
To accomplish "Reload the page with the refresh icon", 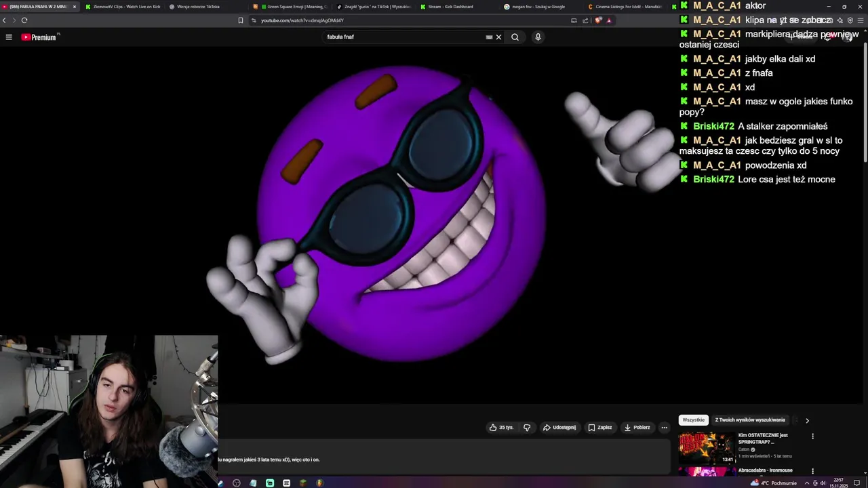I will 24,20.
